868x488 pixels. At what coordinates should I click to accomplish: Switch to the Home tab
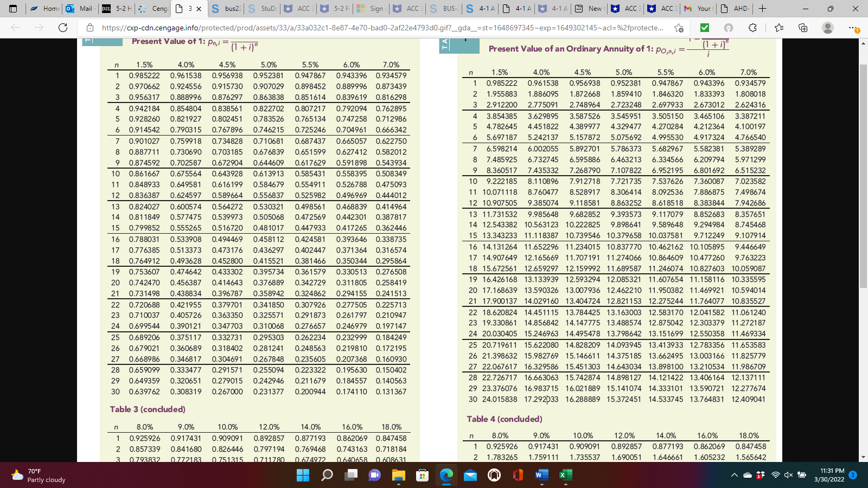click(46, 9)
